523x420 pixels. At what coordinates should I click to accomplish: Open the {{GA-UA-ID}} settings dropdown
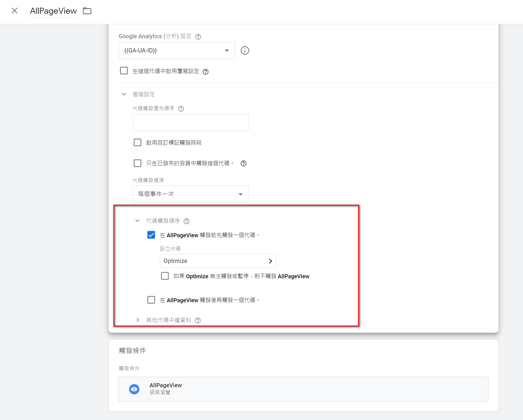click(x=177, y=50)
